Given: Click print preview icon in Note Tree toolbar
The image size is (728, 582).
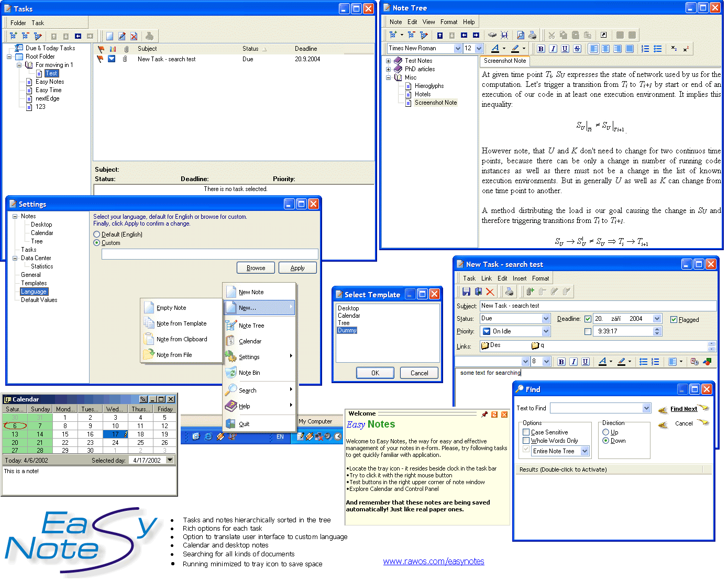Looking at the screenshot, I should pyautogui.click(x=521, y=35).
